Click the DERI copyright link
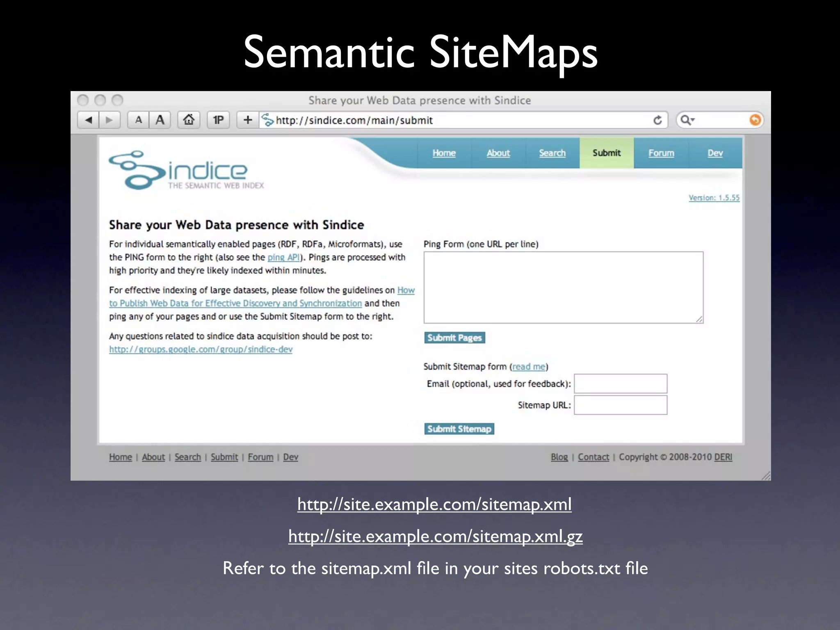Image resolution: width=840 pixels, height=630 pixels. click(723, 457)
